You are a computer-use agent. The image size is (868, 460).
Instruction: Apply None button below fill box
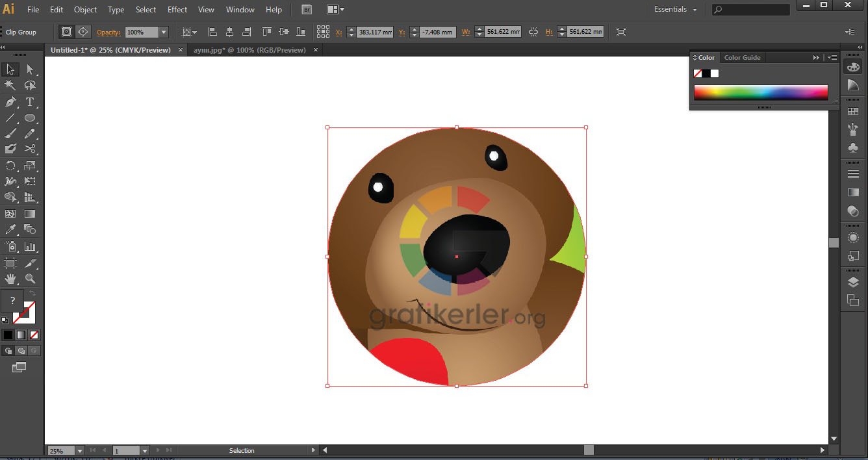34,335
